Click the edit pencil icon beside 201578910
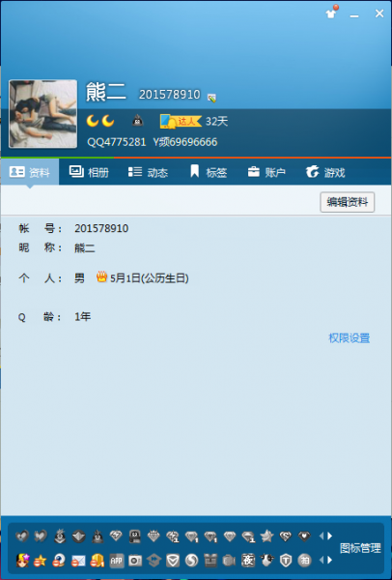 [x=211, y=98]
